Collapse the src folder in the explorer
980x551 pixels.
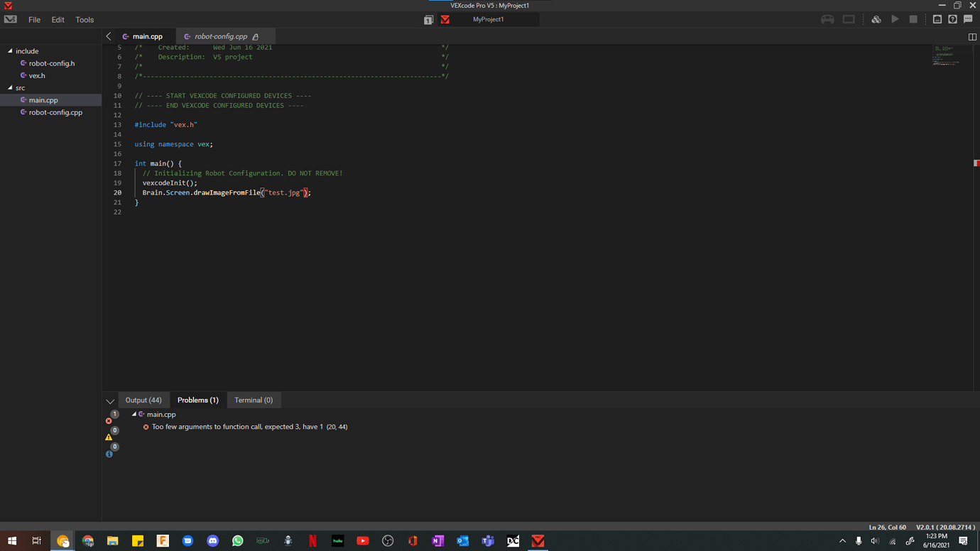pyautogui.click(x=11, y=87)
